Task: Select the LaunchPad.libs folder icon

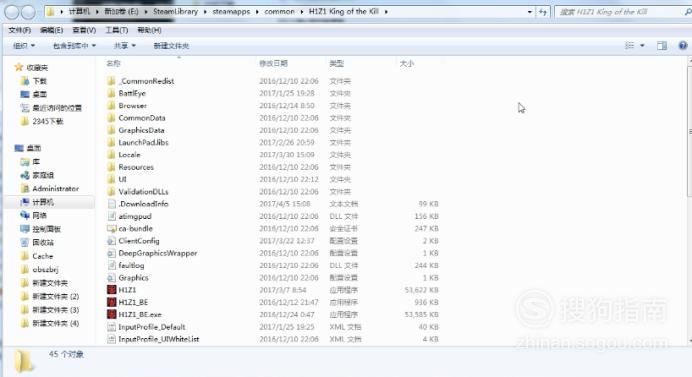Action: tap(111, 142)
